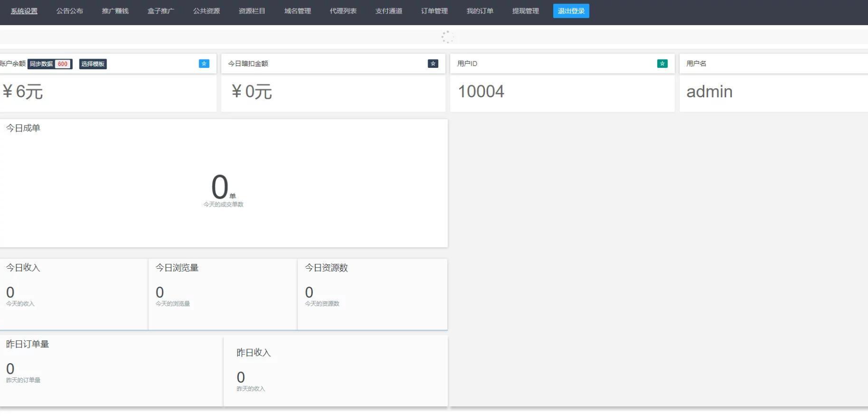Screen dimensions: 868x416
Task: Open 系统设置 in the top navigation
Action: (24, 11)
